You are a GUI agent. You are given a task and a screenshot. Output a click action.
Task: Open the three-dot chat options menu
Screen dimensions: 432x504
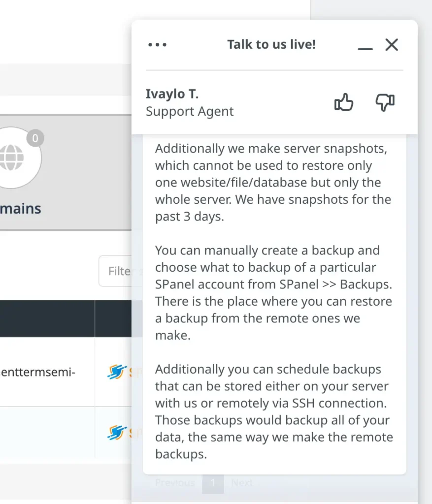[157, 44]
